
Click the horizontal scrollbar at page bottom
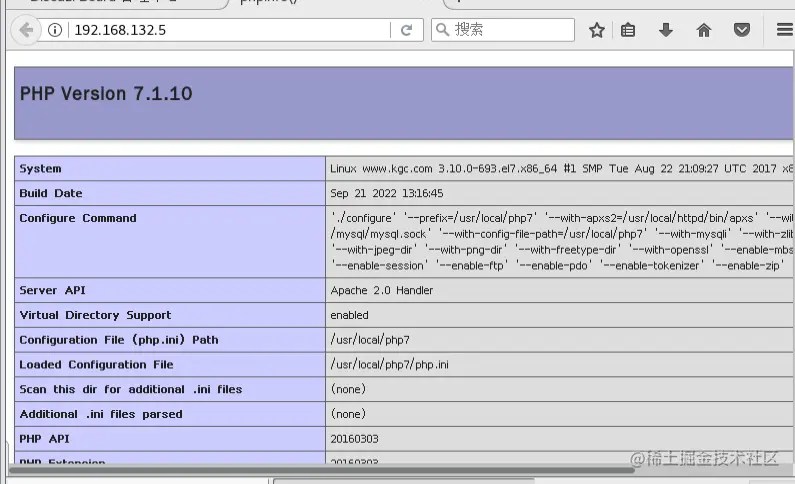(321, 469)
